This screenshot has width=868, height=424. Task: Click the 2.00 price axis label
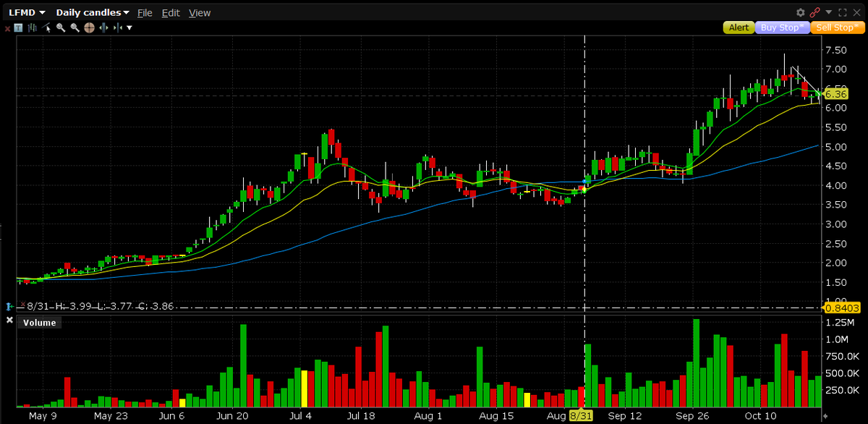[x=836, y=263]
